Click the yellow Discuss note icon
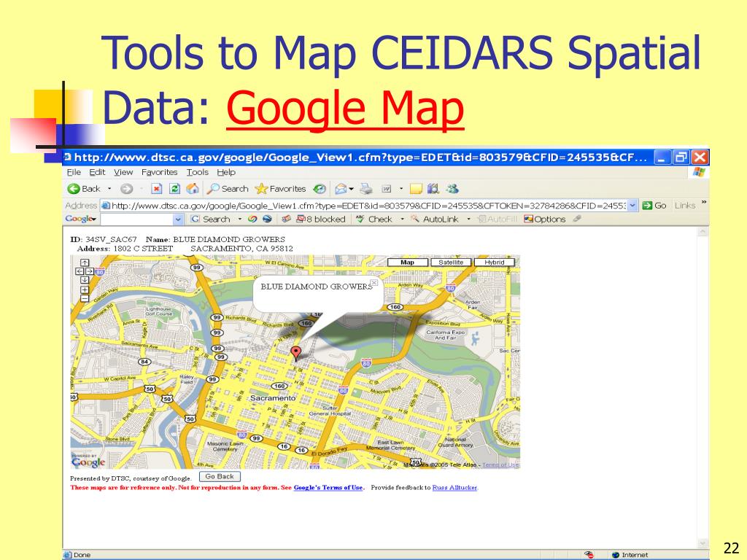The height and width of the screenshot is (560, 747). [416, 189]
